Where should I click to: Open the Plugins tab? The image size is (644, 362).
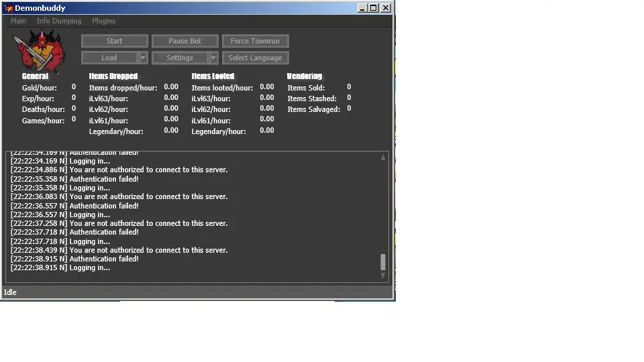pyautogui.click(x=103, y=21)
